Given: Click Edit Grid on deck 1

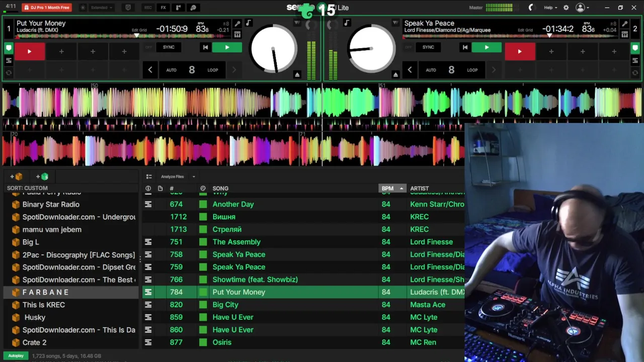Looking at the screenshot, I should point(139,30).
